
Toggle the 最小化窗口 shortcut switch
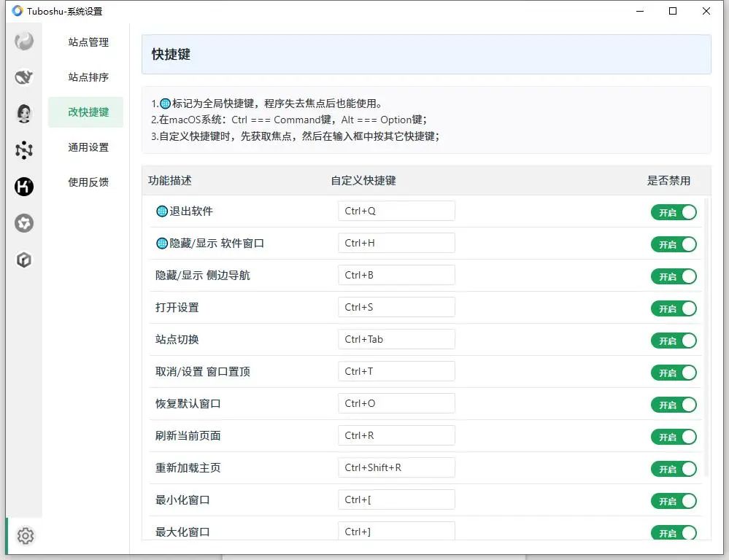pyautogui.click(x=674, y=501)
